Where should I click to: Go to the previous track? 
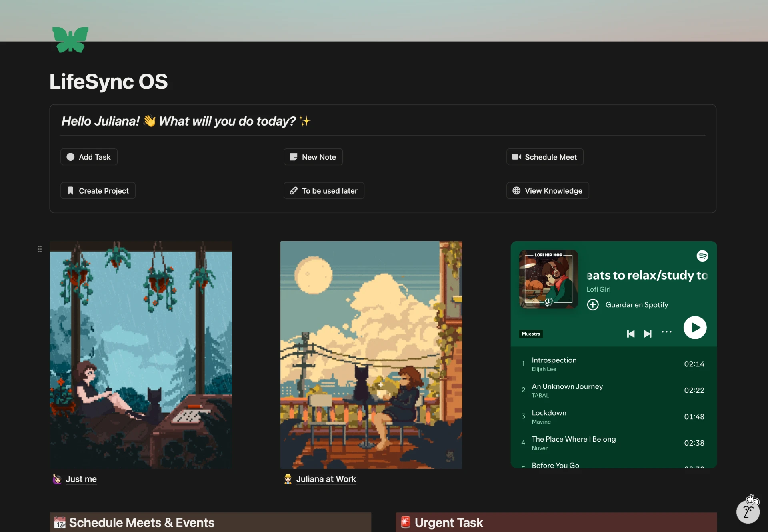630,334
